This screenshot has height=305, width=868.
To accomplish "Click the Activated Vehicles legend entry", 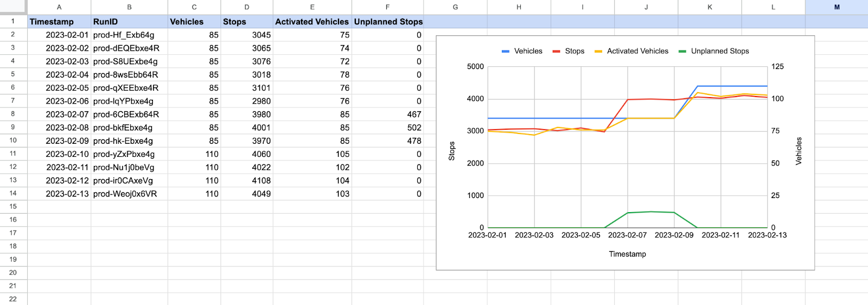I will coord(631,51).
